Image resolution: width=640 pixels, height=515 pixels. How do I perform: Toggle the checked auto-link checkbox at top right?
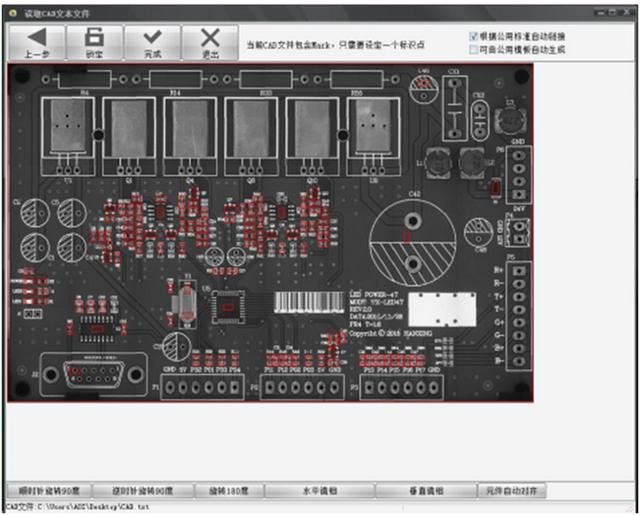pyautogui.click(x=473, y=36)
